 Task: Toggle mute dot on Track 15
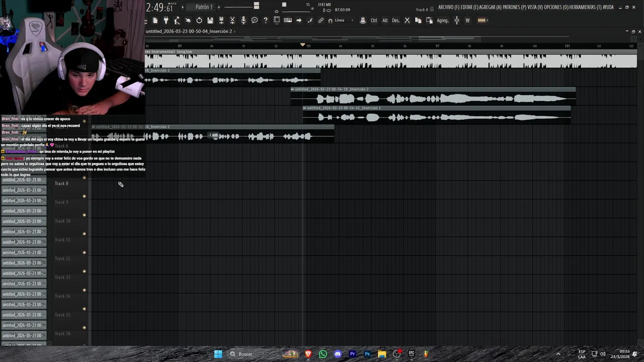coord(84,328)
